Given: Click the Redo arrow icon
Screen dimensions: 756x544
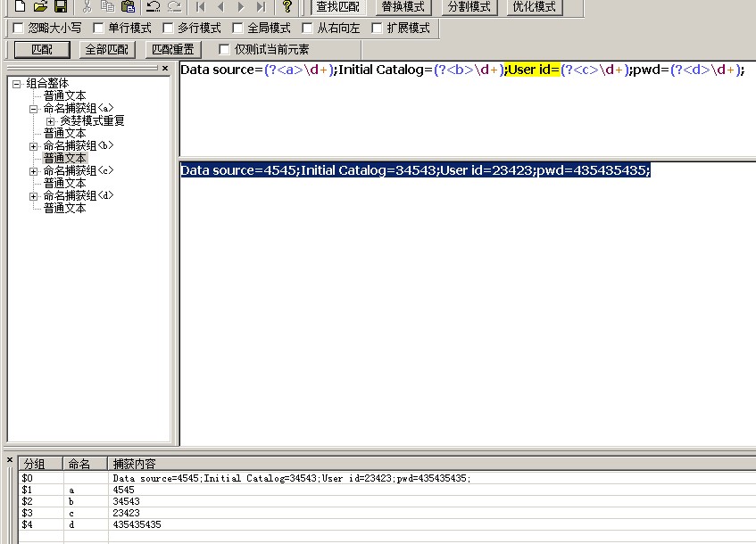Looking at the screenshot, I should pos(174,5).
